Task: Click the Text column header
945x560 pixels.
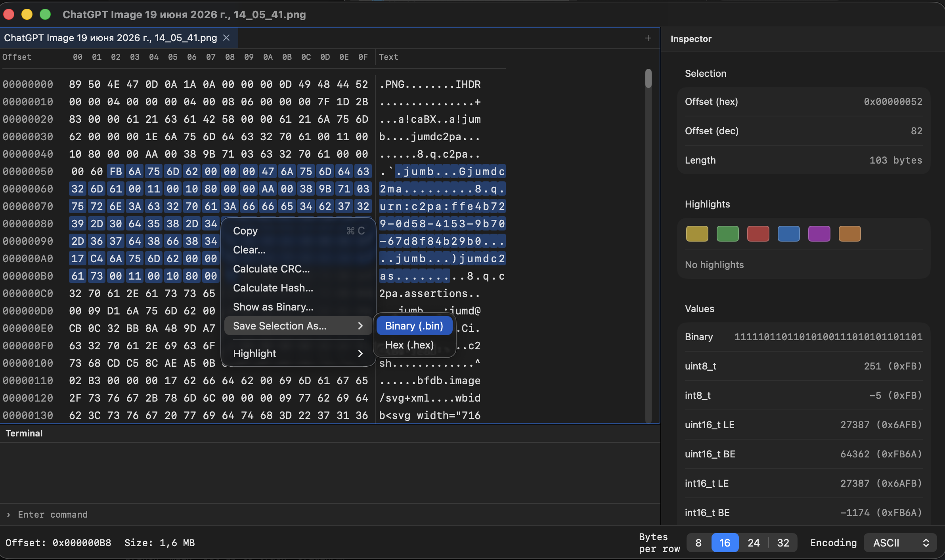Action: (x=388, y=57)
